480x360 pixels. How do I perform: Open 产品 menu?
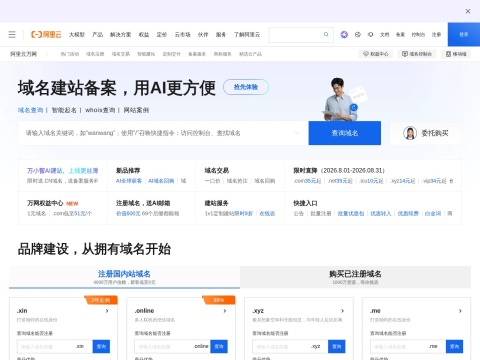(x=97, y=34)
